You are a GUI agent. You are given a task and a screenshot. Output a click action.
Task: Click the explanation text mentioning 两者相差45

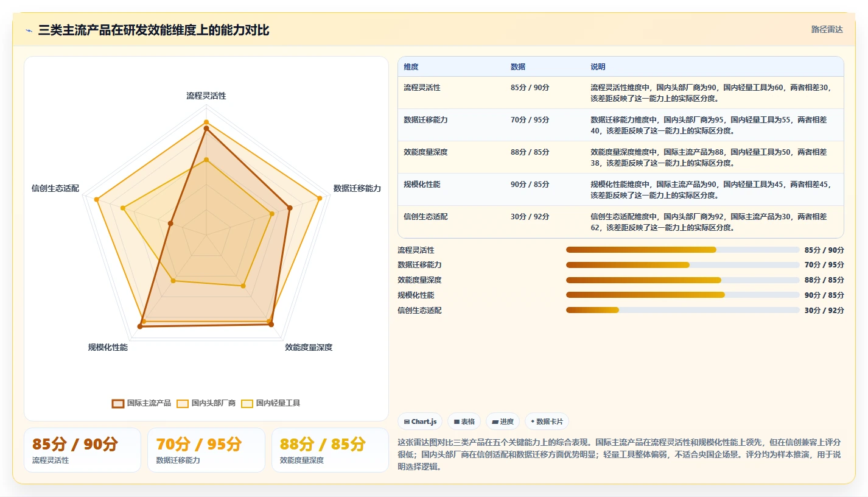tap(710, 190)
